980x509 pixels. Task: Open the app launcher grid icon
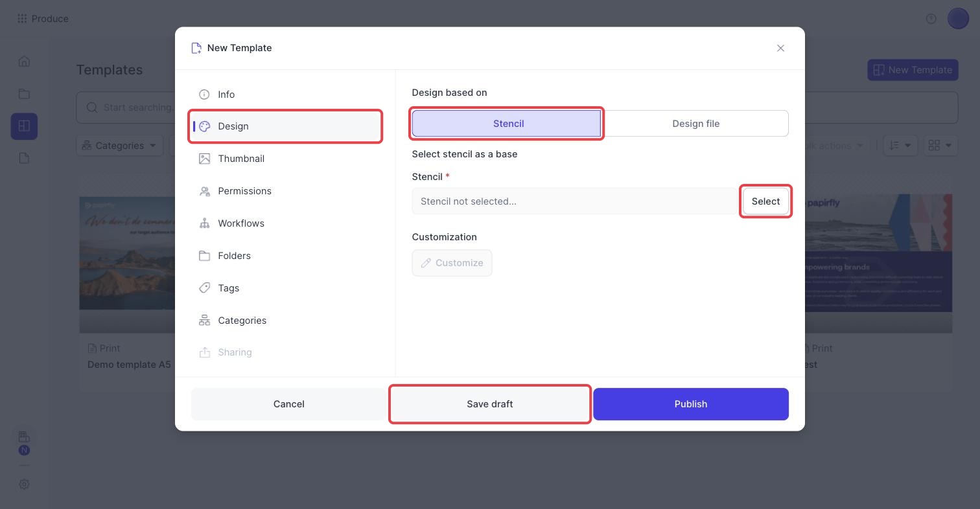22,19
